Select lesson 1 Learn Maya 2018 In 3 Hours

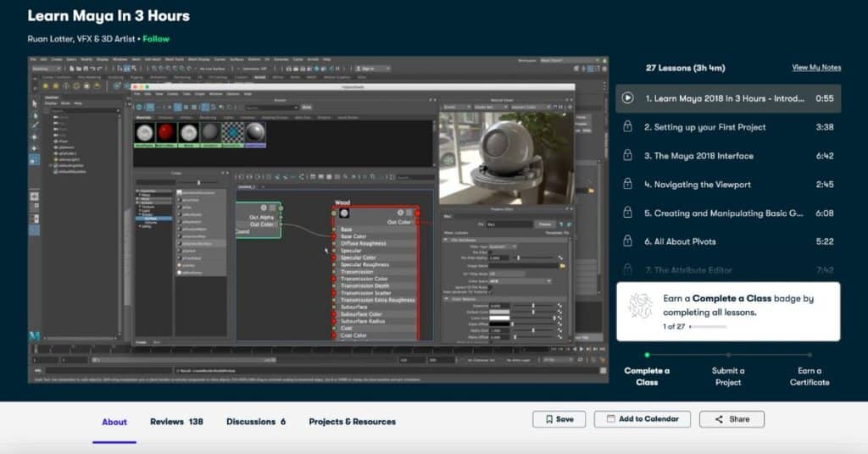point(728,98)
